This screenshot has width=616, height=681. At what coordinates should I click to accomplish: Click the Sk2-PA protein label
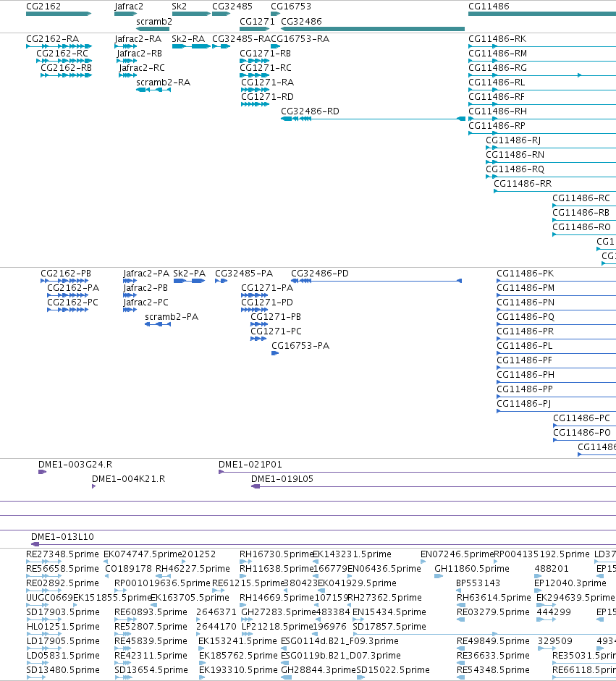click(189, 273)
